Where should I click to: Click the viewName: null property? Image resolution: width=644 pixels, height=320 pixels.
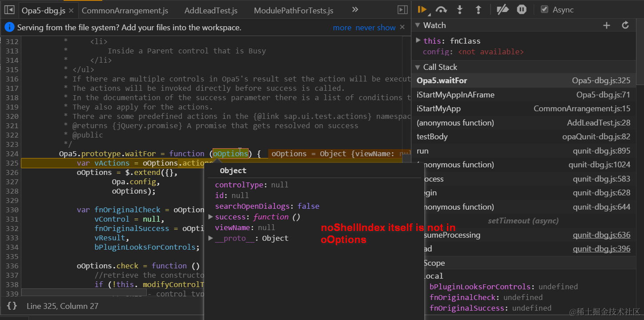[245, 227]
